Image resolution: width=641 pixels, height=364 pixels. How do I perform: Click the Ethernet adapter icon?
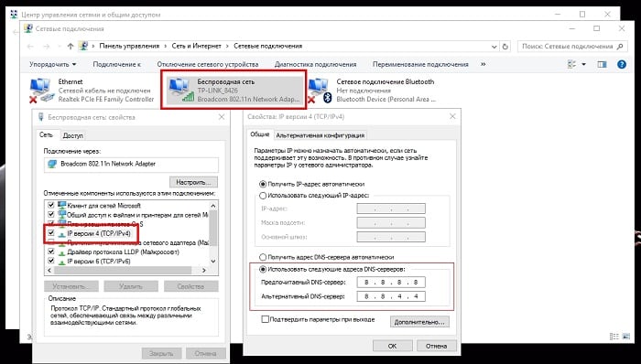click(x=42, y=91)
